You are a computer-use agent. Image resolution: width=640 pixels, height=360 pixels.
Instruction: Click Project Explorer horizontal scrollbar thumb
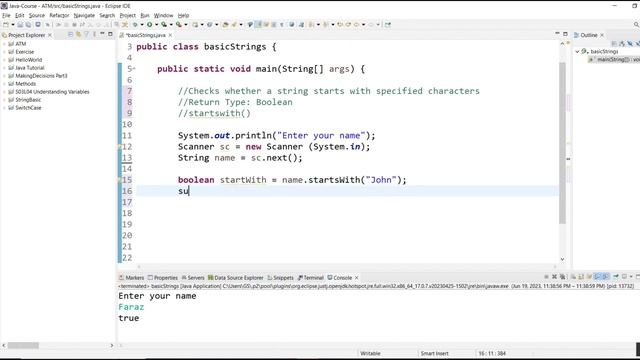[23, 345]
